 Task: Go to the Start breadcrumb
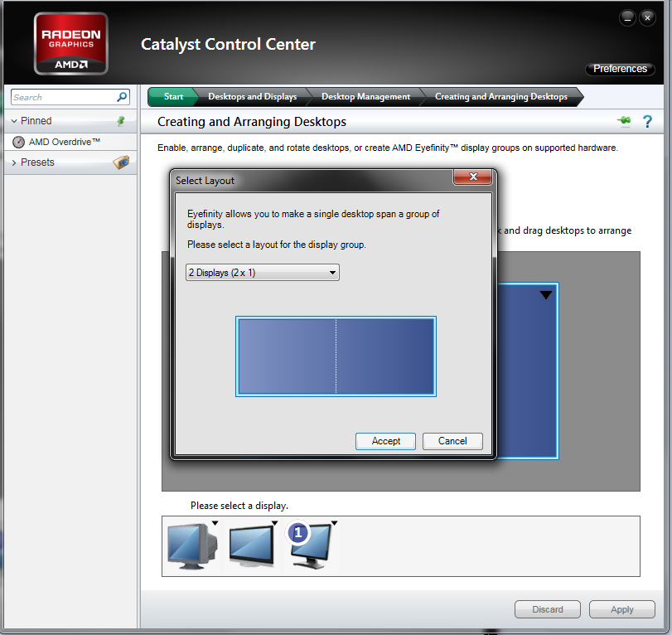(x=173, y=97)
